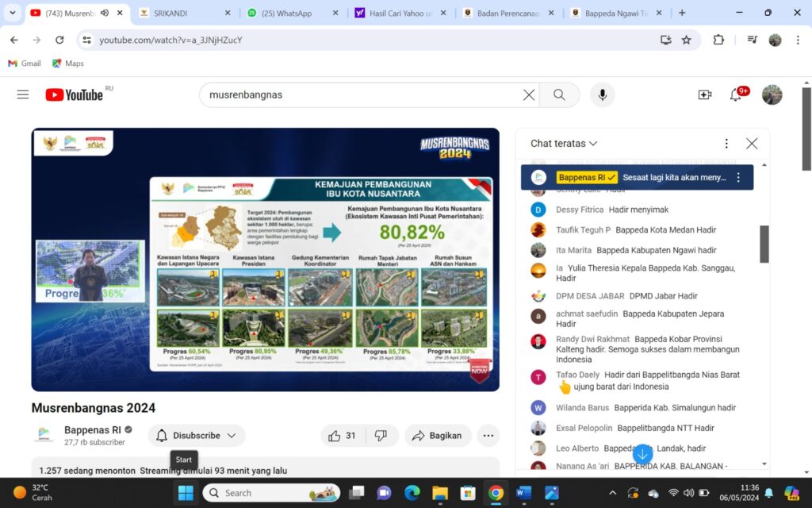The height and width of the screenshot is (508, 812).
Task: Open the pinned Bappenas RI message options
Action: [x=738, y=177]
